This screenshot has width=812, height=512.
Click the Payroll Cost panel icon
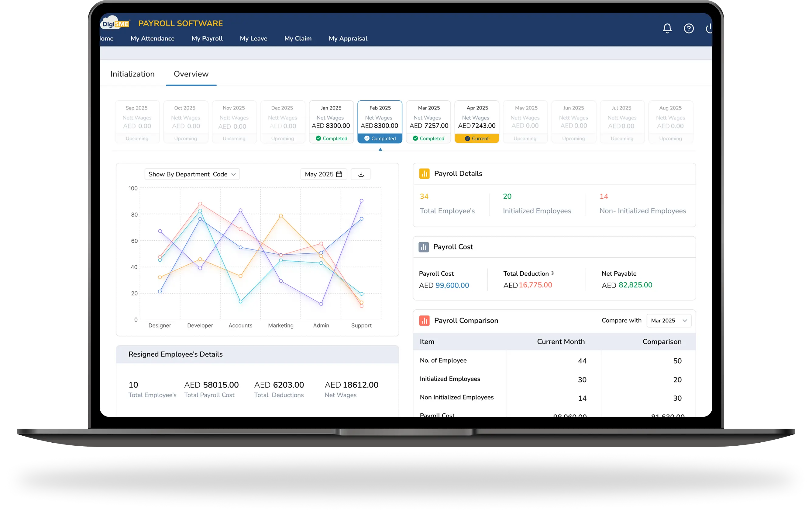tap(424, 247)
